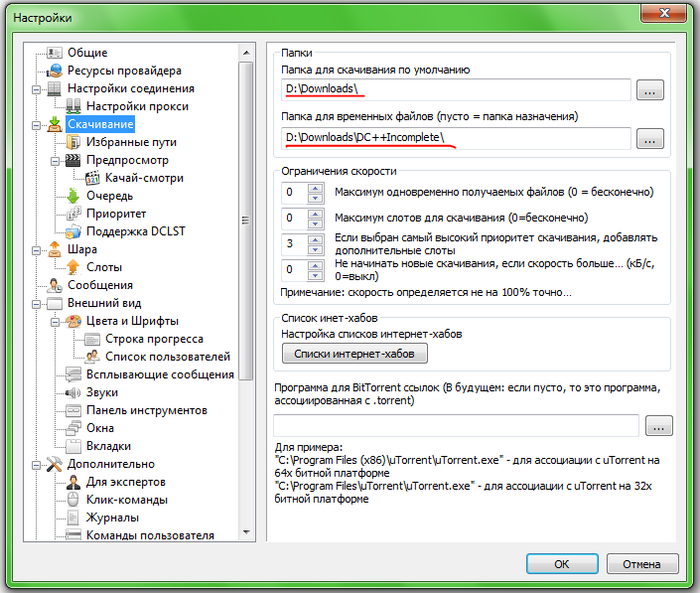Viewport: 700px width, 593px height.
Task: Browse for default download folder
Action: [x=650, y=90]
